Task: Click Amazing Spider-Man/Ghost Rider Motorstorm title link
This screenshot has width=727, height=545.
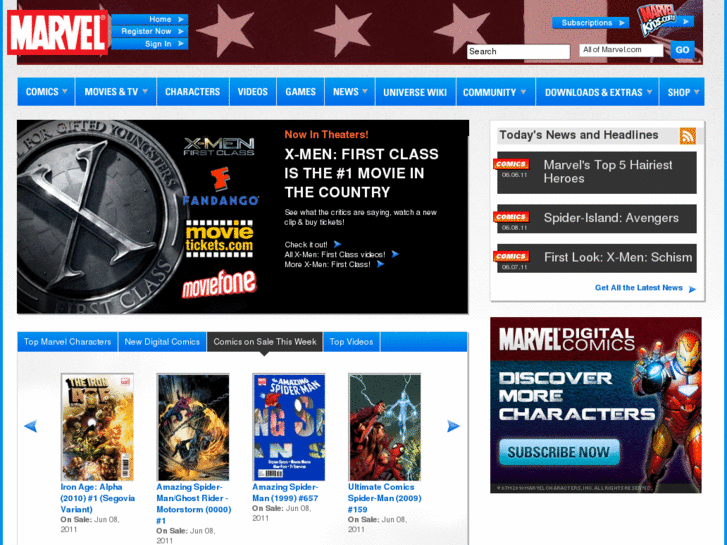Action: point(194,504)
